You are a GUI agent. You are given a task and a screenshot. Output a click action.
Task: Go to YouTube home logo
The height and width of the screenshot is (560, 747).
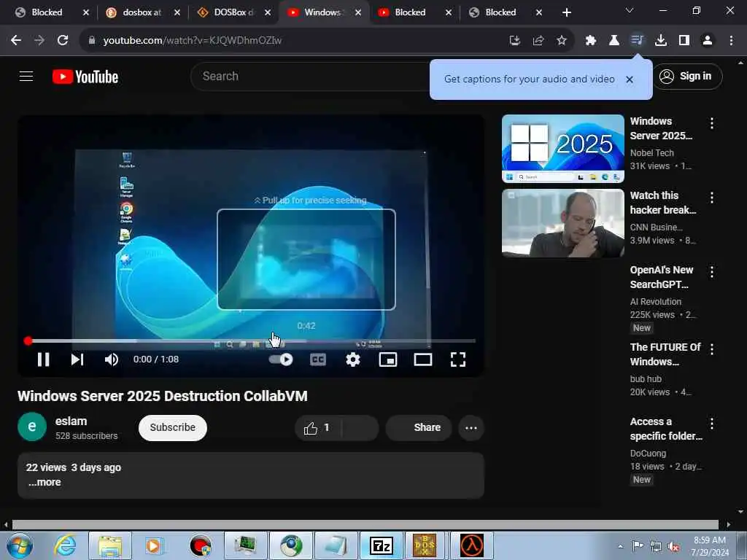85,77
